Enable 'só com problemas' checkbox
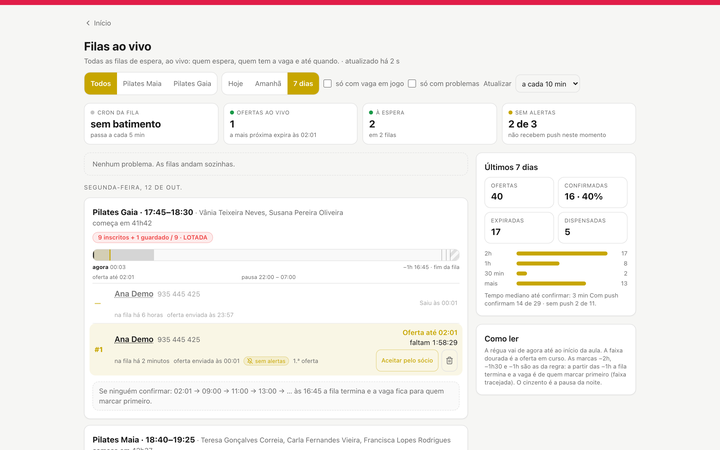 pyautogui.click(x=412, y=84)
